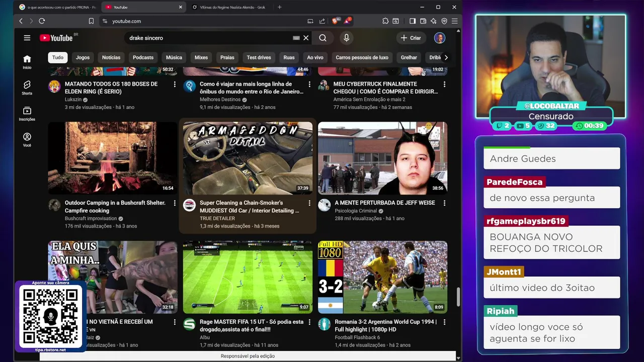Open a new browser tab
644x362 pixels.
tap(280, 7)
